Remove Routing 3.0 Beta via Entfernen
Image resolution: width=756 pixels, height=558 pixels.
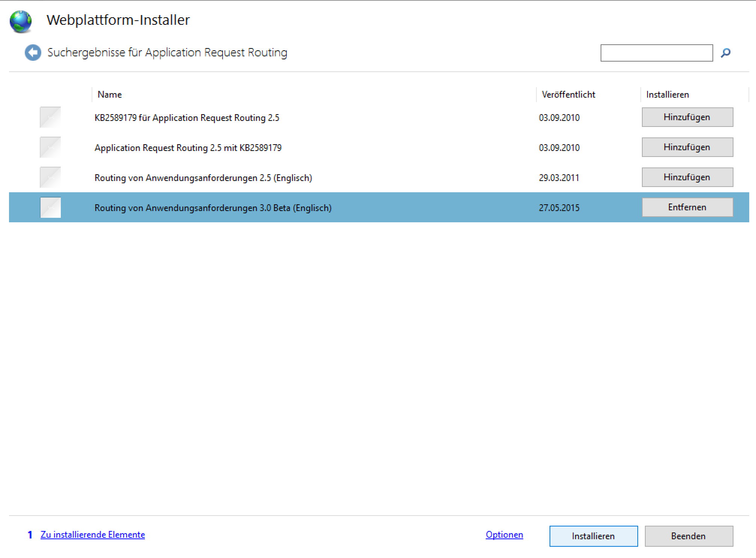pyautogui.click(x=687, y=207)
